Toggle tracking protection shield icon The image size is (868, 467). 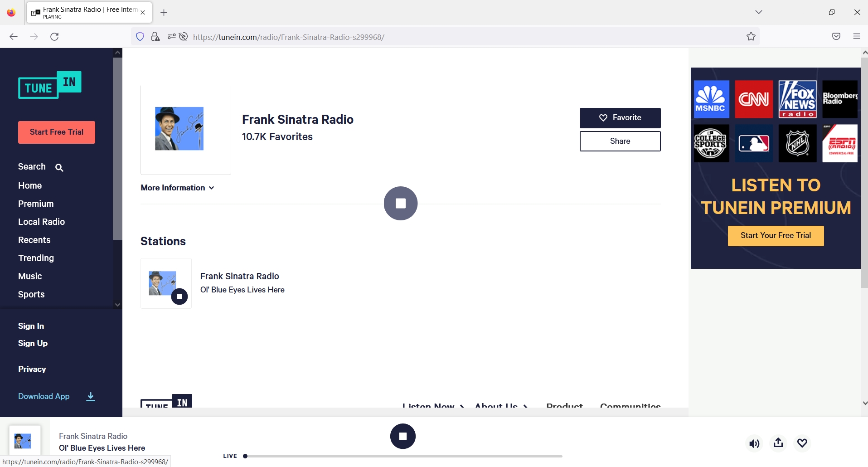tap(140, 36)
